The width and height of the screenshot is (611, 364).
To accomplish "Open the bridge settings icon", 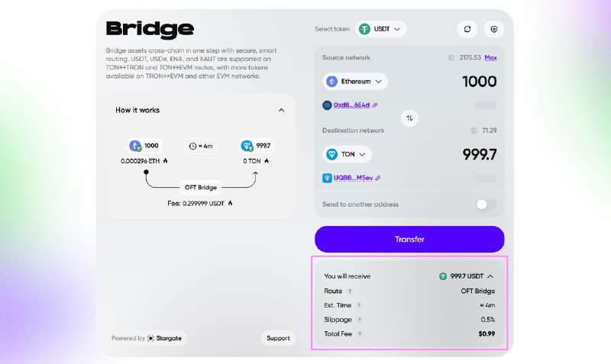I will [493, 29].
